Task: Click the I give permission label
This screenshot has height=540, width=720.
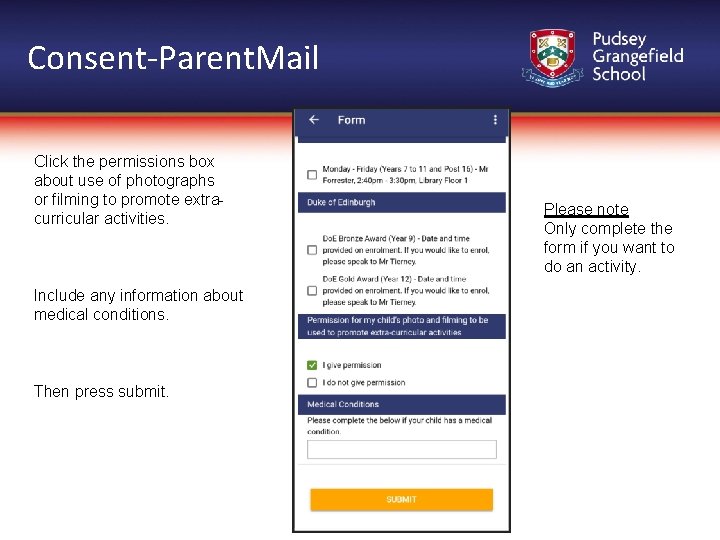Action: pos(352,366)
